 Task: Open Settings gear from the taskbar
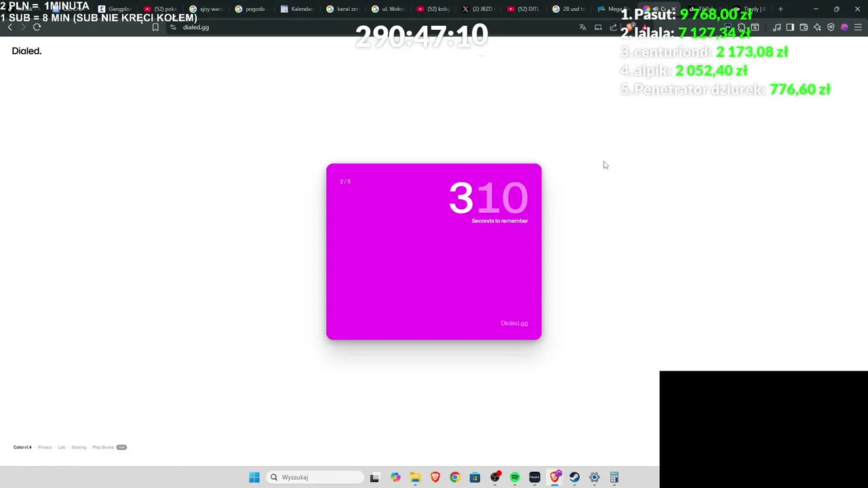coord(594,477)
